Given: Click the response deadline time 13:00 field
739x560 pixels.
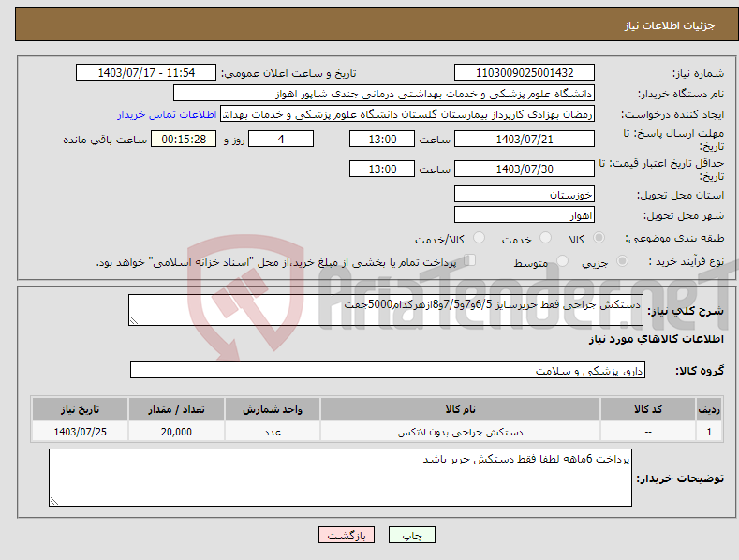Looking at the screenshot, I should coord(382,139).
